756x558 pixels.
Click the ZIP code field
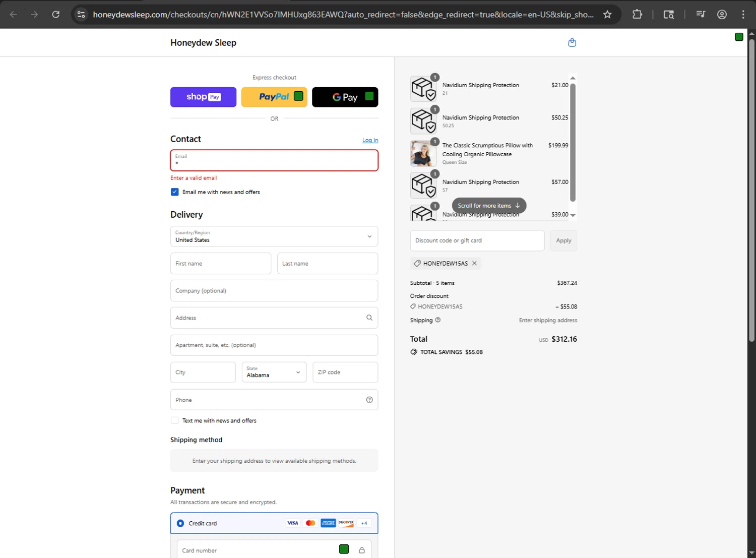click(345, 372)
